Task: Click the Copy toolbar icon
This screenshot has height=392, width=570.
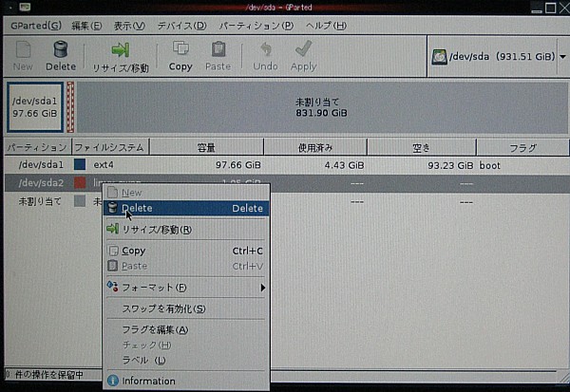Action: (x=180, y=48)
